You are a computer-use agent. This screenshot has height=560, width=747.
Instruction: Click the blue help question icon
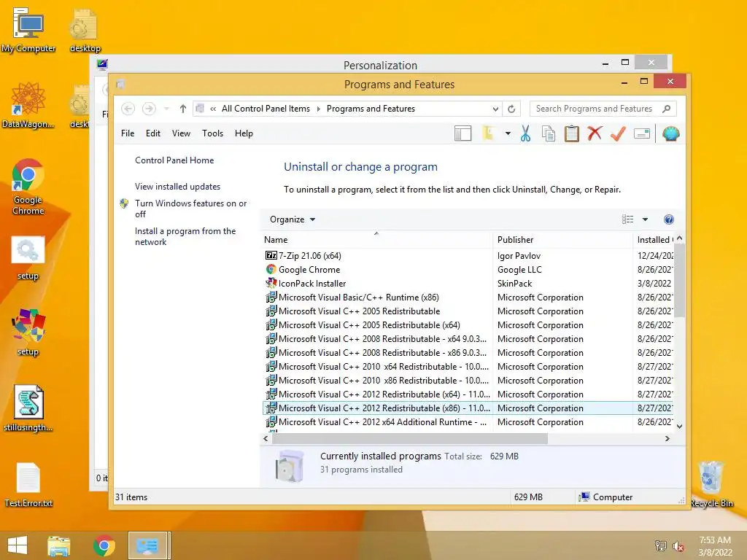(669, 219)
